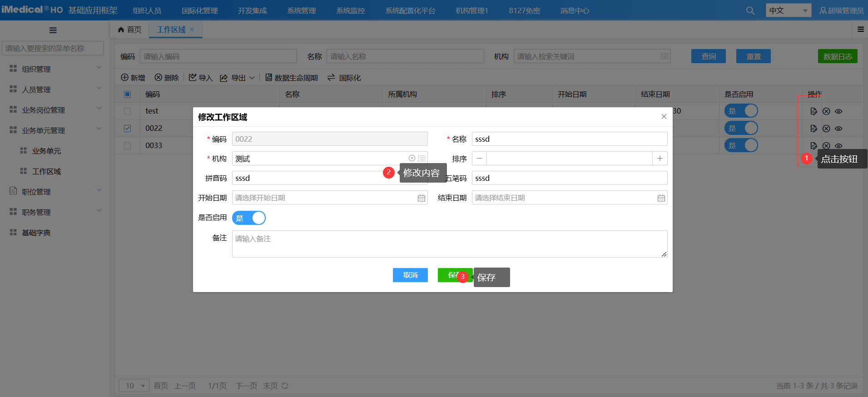
Task: Increase 排序 value with the plus button
Action: (660, 158)
